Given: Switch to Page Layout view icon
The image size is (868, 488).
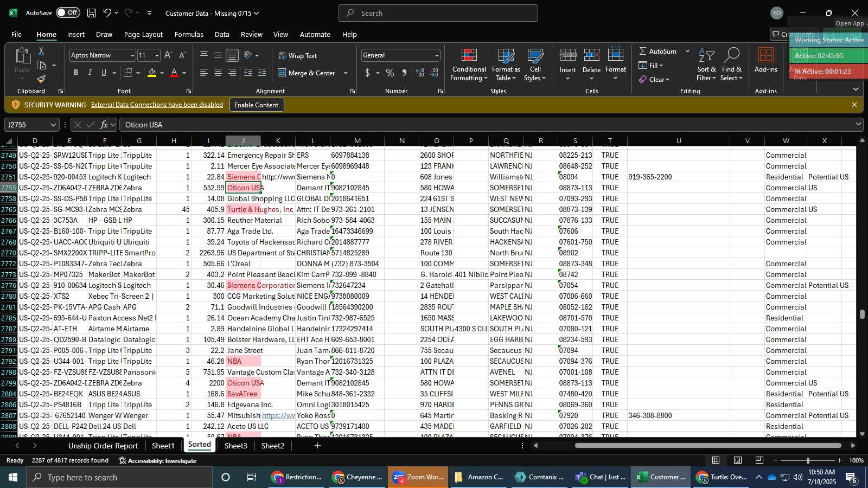Looking at the screenshot, I should [738, 460].
